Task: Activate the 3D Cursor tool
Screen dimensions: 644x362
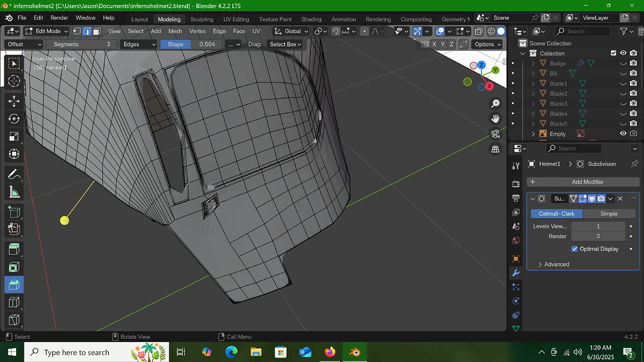Action: [14, 81]
